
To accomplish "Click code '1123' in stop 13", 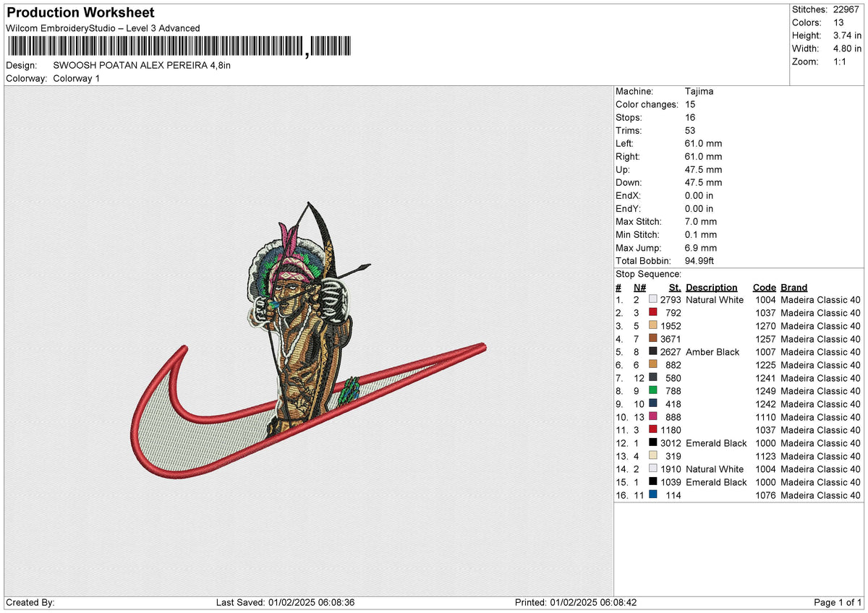I will click(765, 456).
